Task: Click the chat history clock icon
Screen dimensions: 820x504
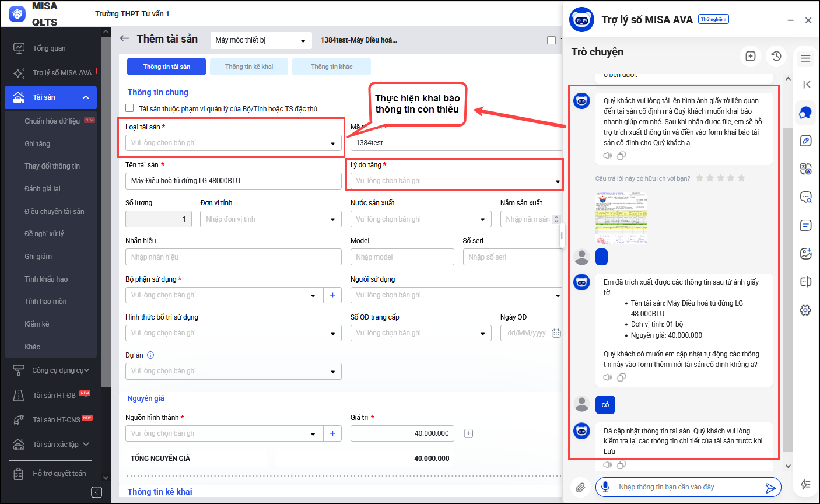Action: click(776, 56)
